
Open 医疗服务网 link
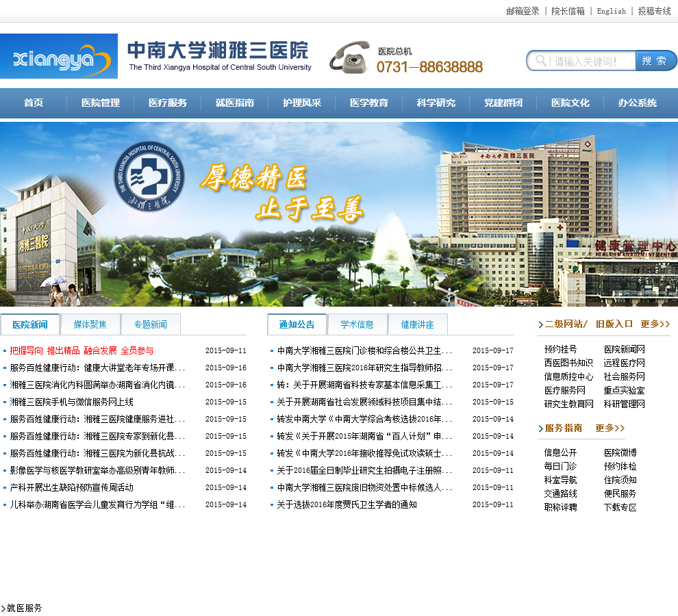565,391
